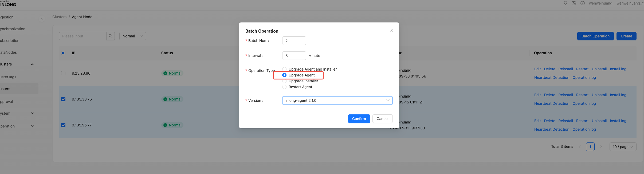This screenshot has height=174, width=644.
Task: Click the Batch Num input field
Action: pos(294,41)
